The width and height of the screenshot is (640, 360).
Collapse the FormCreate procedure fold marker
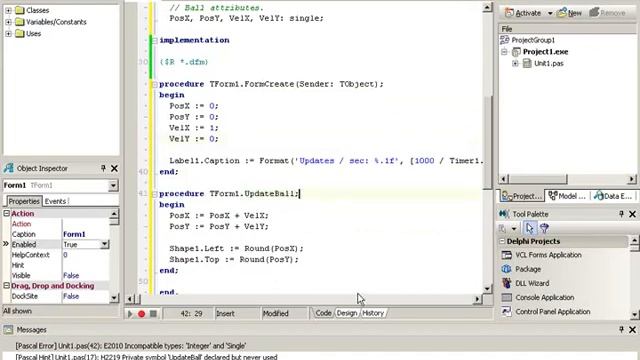pyautogui.click(x=155, y=84)
